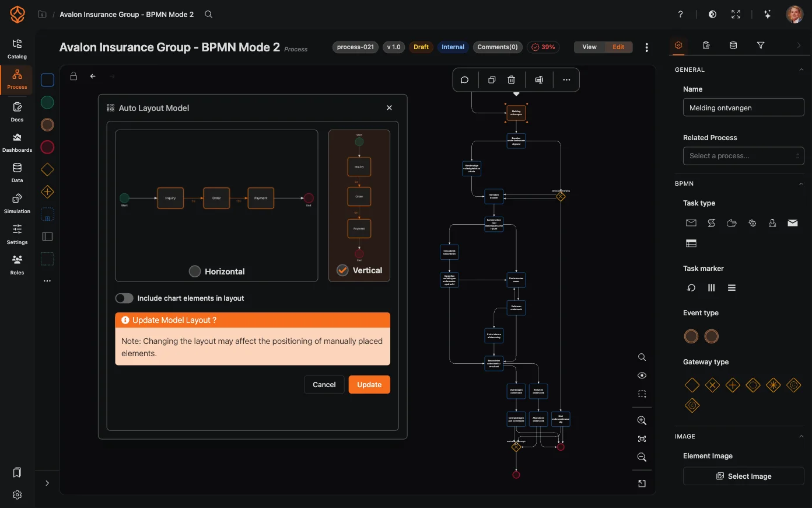The width and height of the screenshot is (812, 508).
Task: Click the Select Image button
Action: coord(743,476)
